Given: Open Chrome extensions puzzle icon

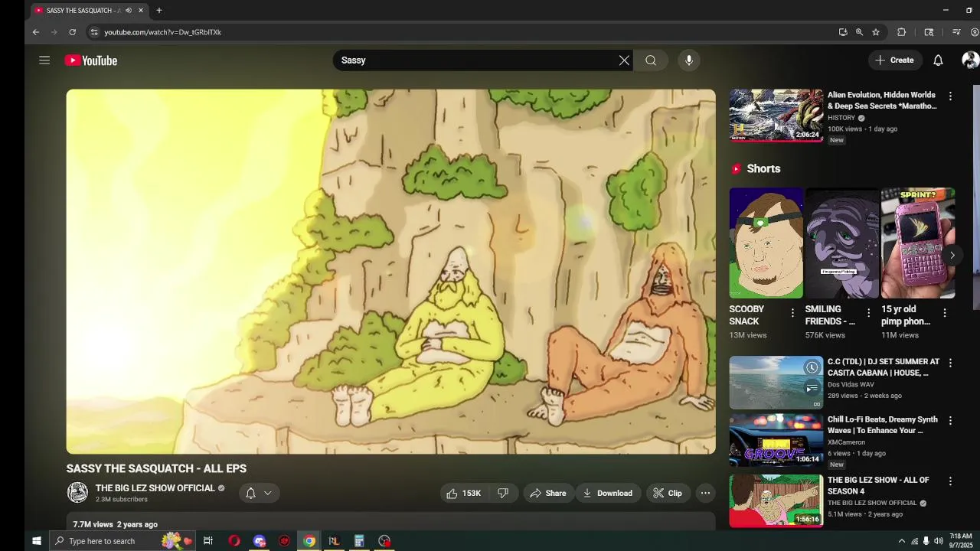Looking at the screenshot, I should [901, 32].
